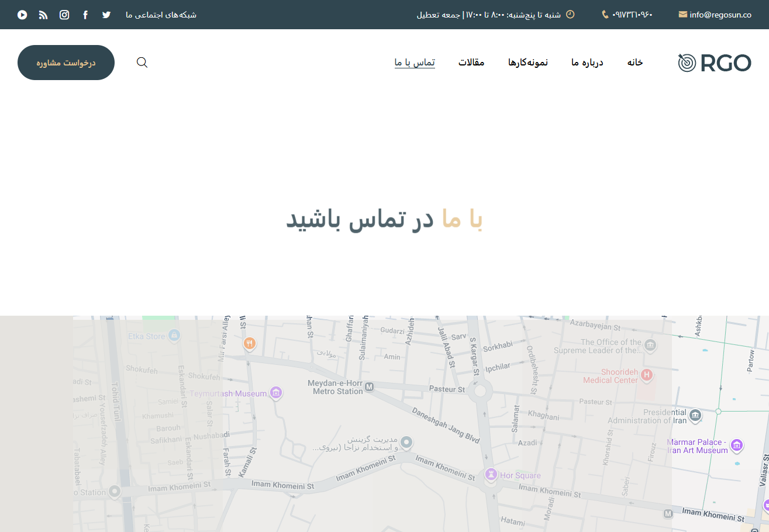Viewport: 769px width, 532px height.
Task: Open the مقالات menu item
Action: pos(471,62)
